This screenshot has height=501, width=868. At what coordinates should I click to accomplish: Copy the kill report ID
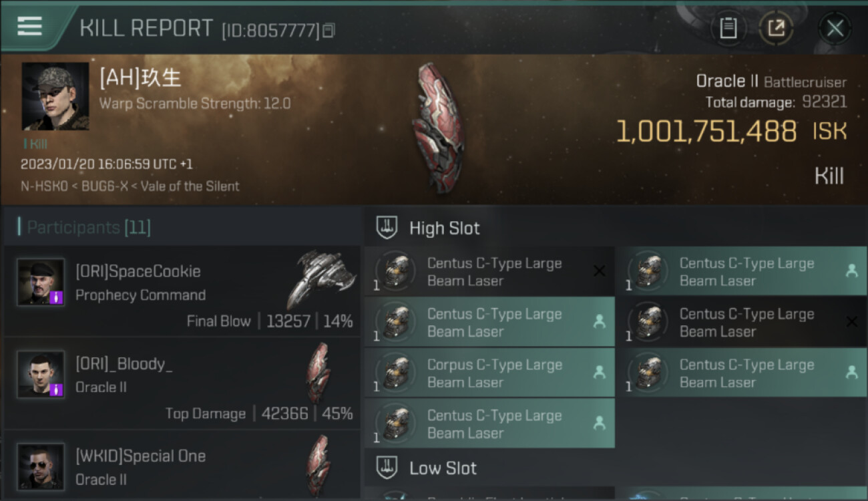329,31
